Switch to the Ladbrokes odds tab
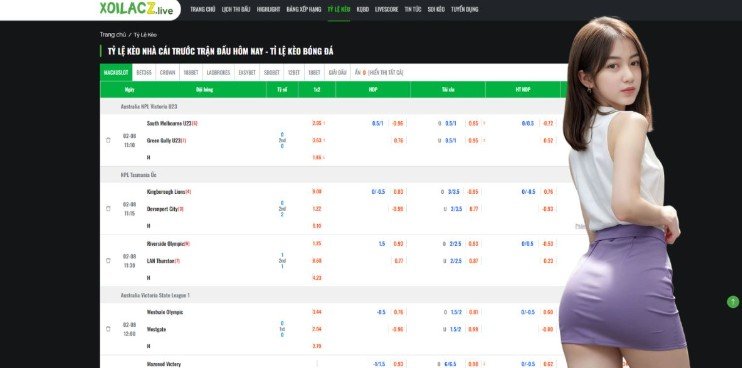Viewport: 742px width, 368px height. point(218,72)
